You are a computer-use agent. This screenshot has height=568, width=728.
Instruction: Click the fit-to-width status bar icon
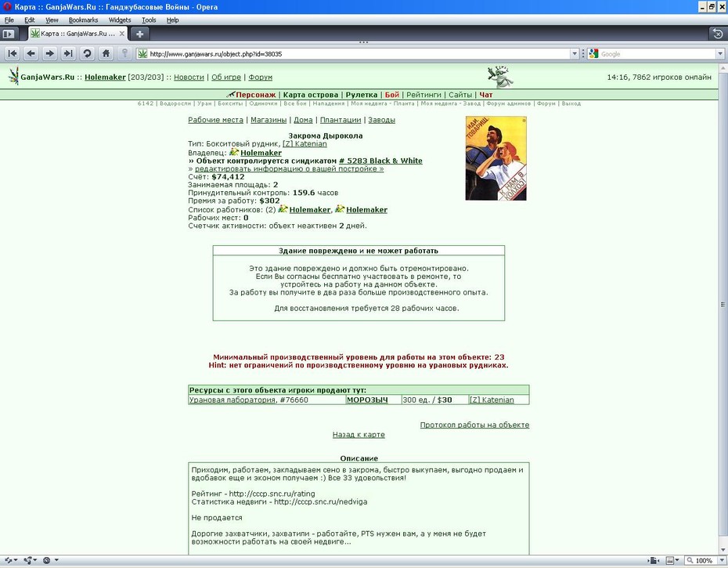coord(654,561)
